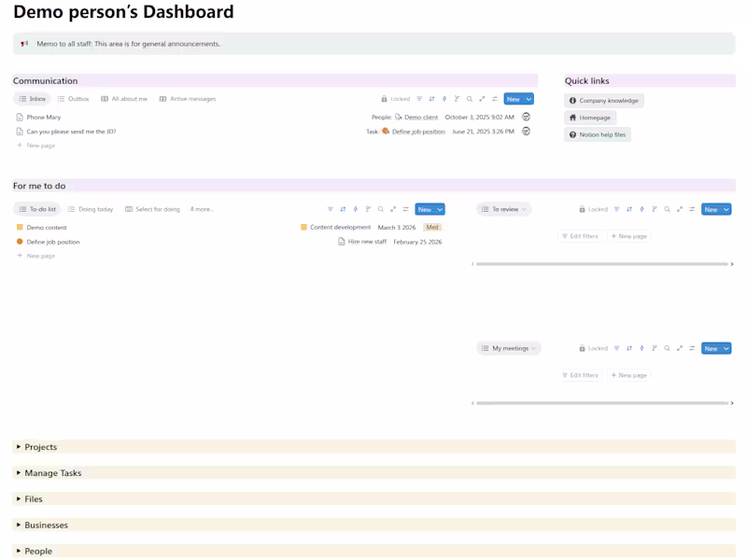Open the To review view dropdown

pos(504,209)
